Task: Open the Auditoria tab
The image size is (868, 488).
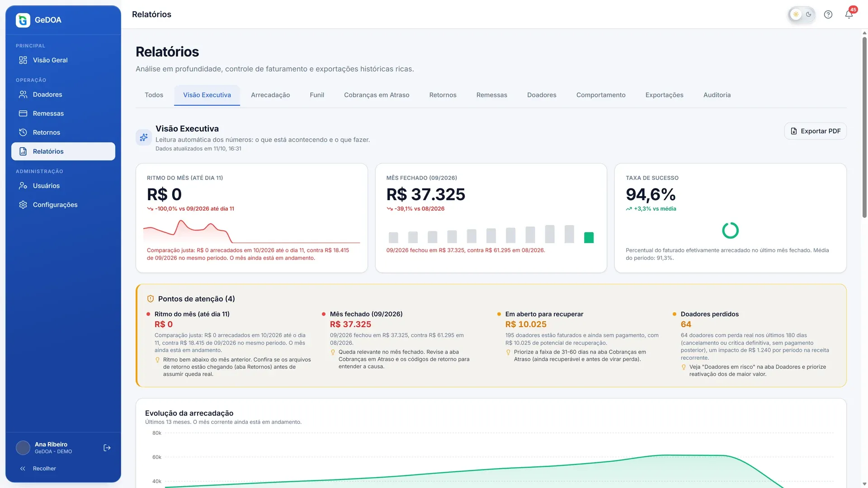Action: [x=717, y=95]
